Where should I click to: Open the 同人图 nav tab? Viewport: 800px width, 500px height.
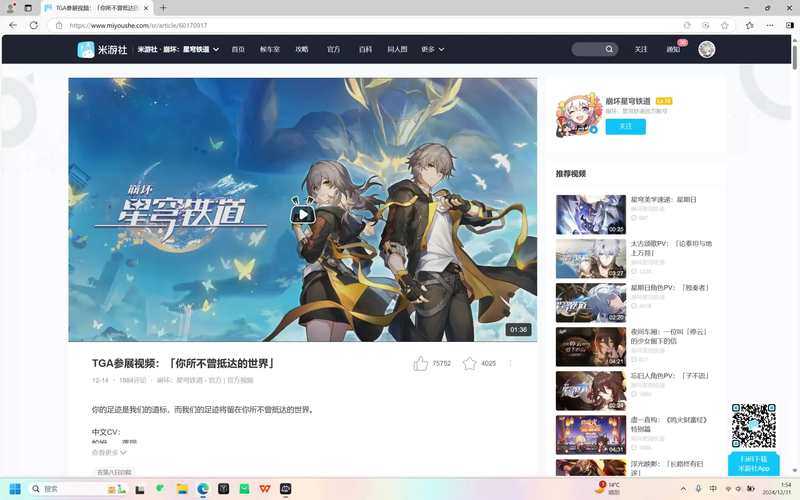coord(397,49)
